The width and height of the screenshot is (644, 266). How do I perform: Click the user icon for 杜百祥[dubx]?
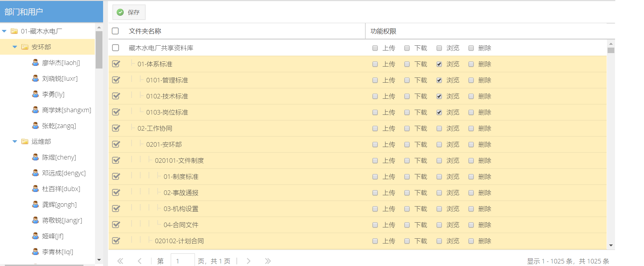click(35, 188)
